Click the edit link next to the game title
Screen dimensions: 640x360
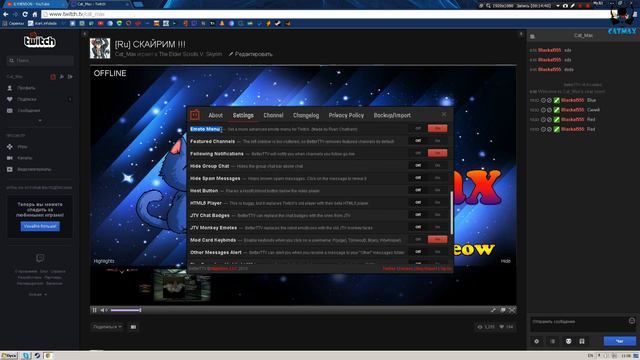251,54
